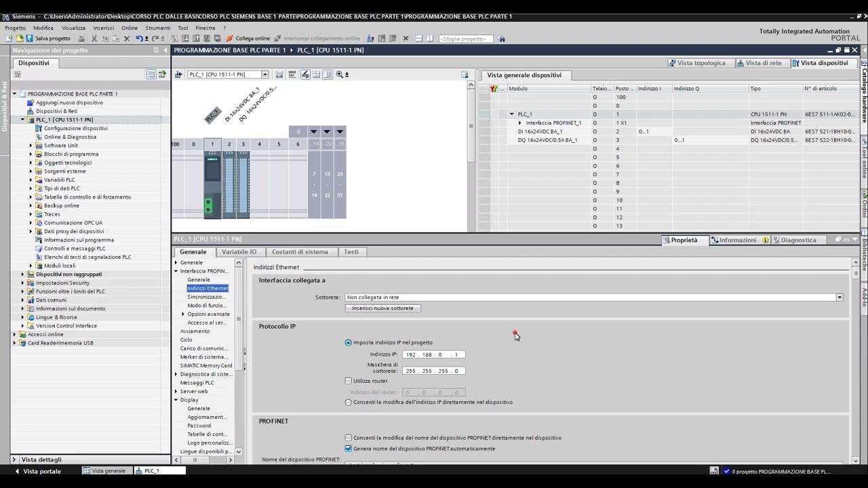Viewport: 868px width, 488px height.
Task: Collapse Interfaccia PROFINET node in properties tree
Action: (x=176, y=271)
